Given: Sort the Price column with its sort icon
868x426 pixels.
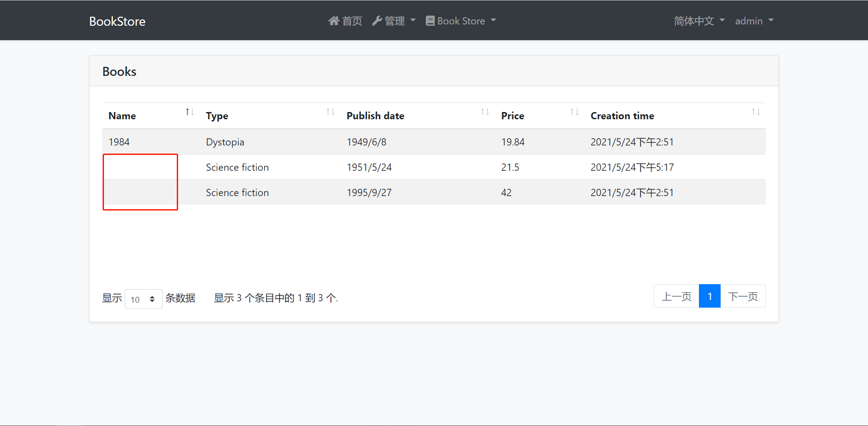Looking at the screenshot, I should pos(574,112).
